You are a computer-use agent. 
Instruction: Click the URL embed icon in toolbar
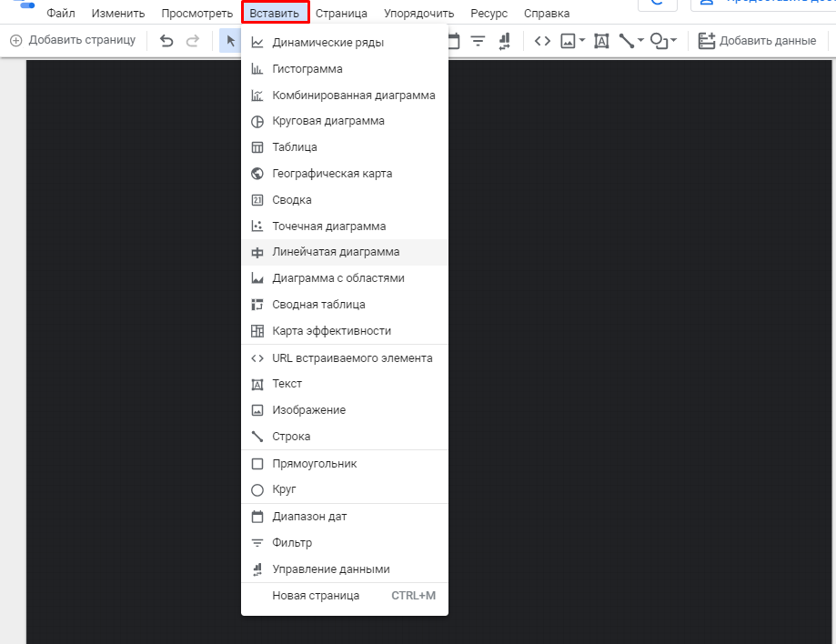point(542,41)
